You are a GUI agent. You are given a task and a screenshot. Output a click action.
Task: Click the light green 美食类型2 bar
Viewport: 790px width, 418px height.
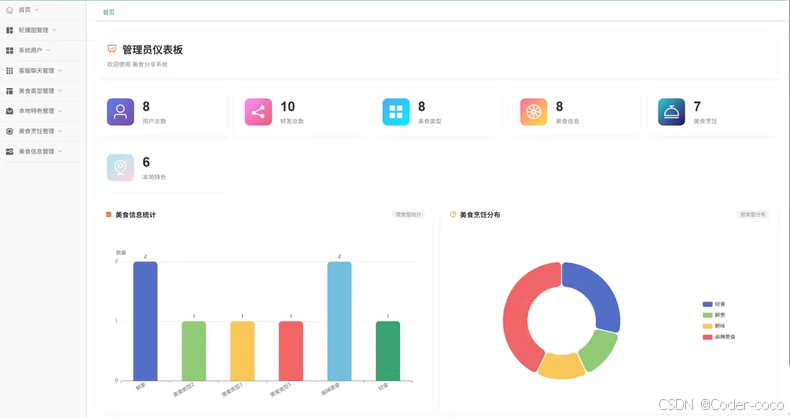(x=194, y=351)
